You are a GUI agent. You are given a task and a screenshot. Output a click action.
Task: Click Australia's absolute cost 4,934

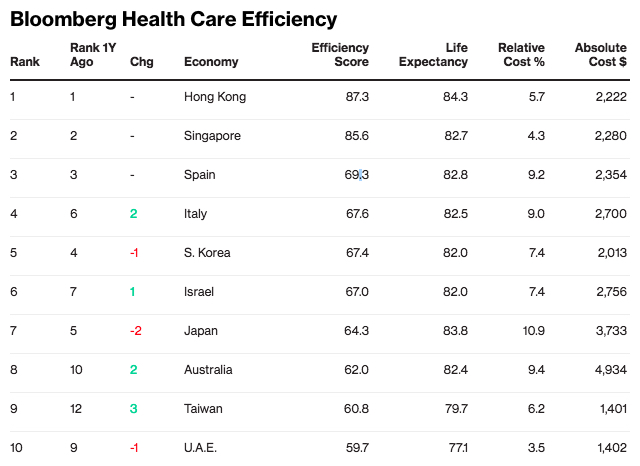coord(610,370)
